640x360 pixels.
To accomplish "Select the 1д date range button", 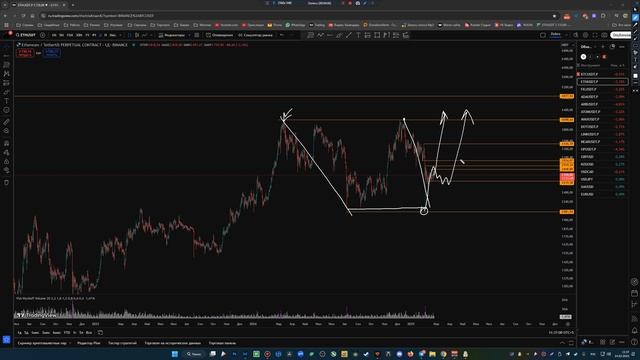I will [19, 333].
